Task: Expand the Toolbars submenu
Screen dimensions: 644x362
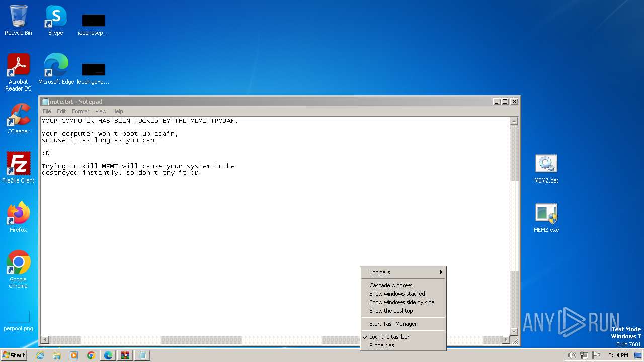Action: (x=403, y=272)
